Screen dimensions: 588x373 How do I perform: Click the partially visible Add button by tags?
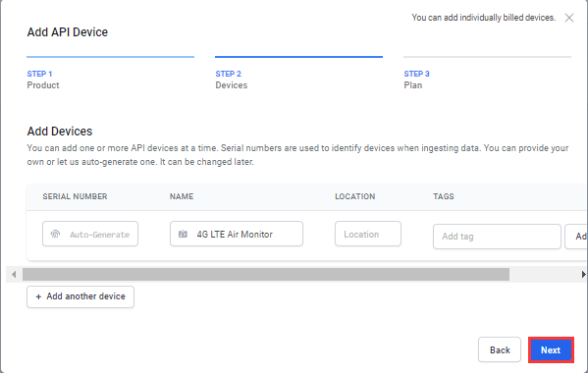[577, 237]
